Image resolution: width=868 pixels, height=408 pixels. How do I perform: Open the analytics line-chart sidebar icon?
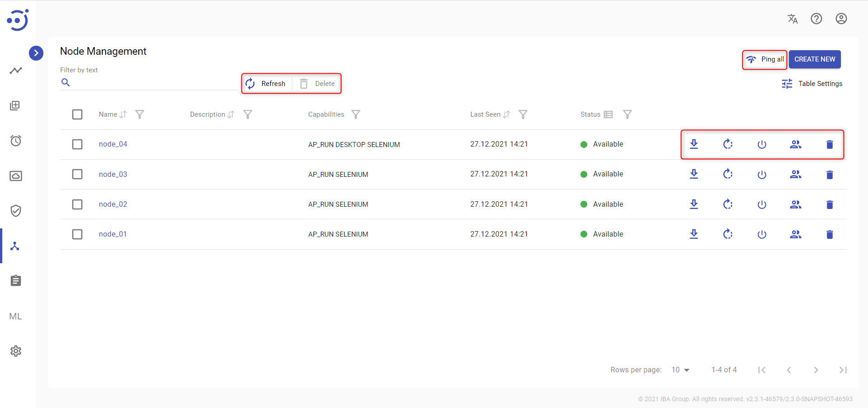16,71
